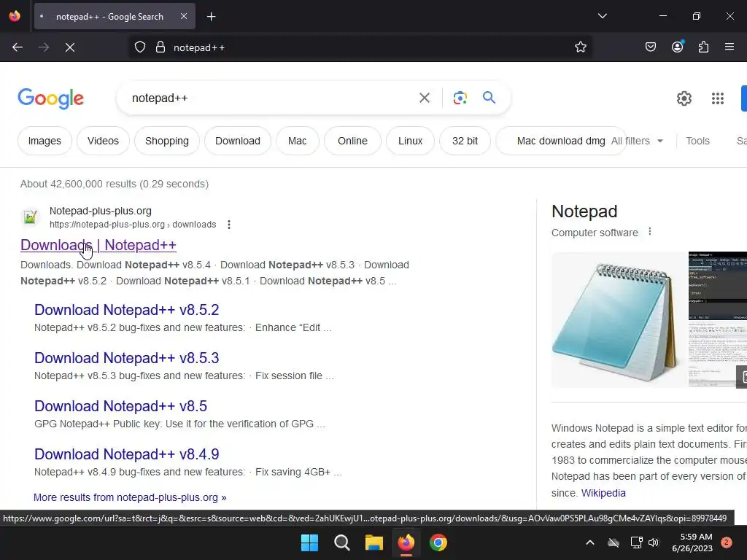Image resolution: width=747 pixels, height=560 pixels.
Task: Open clock showing 5:59 AM
Action: (x=692, y=542)
